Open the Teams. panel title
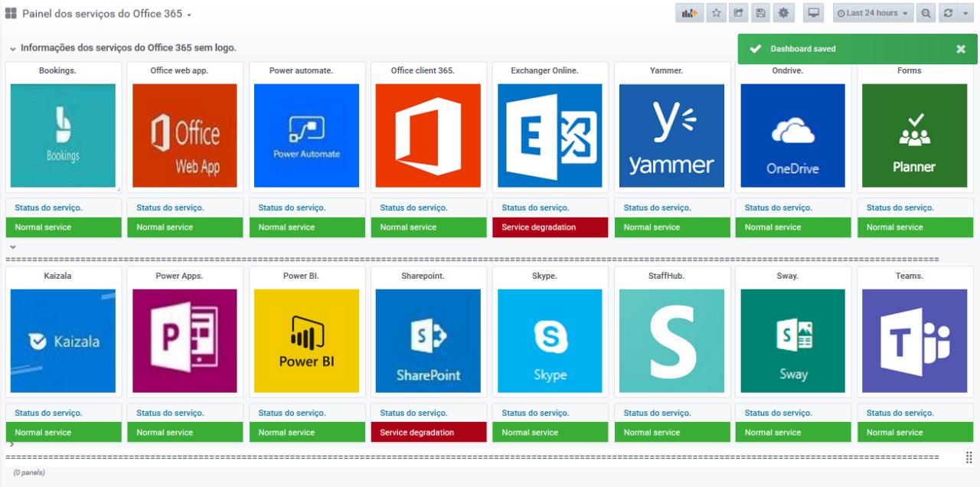Screen dimensions: 980x487 (x=910, y=276)
